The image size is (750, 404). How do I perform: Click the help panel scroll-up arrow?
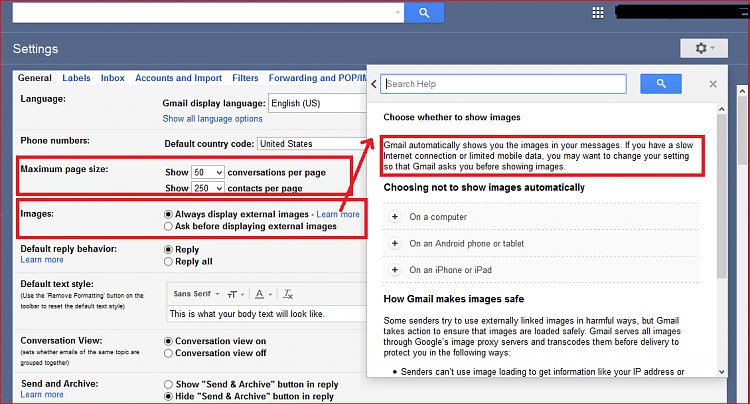coord(721,109)
